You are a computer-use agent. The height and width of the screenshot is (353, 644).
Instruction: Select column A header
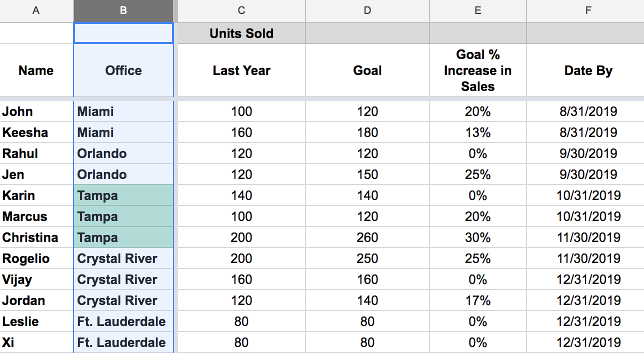click(x=36, y=10)
